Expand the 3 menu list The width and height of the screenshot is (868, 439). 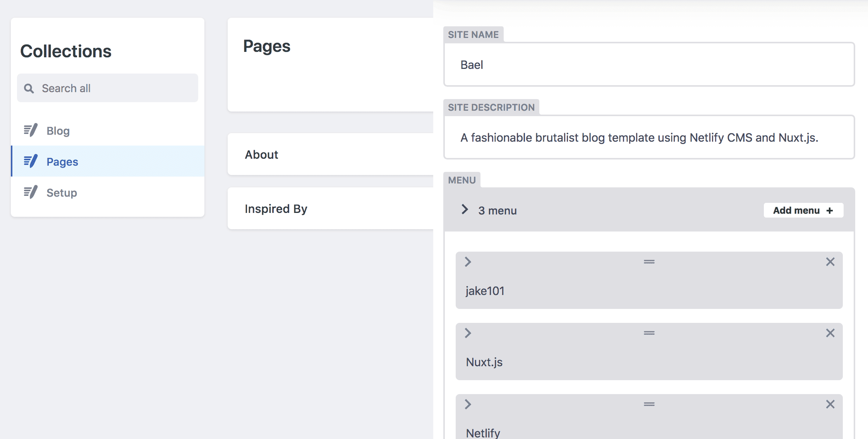464,210
